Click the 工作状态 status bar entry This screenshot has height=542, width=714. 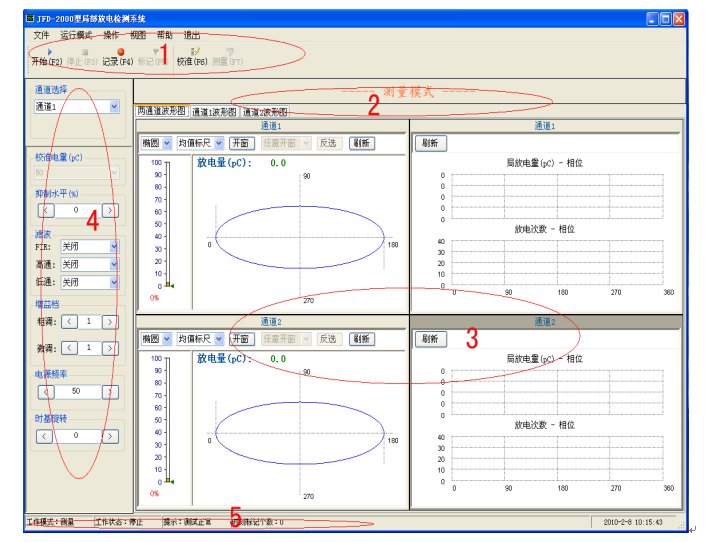118,522
